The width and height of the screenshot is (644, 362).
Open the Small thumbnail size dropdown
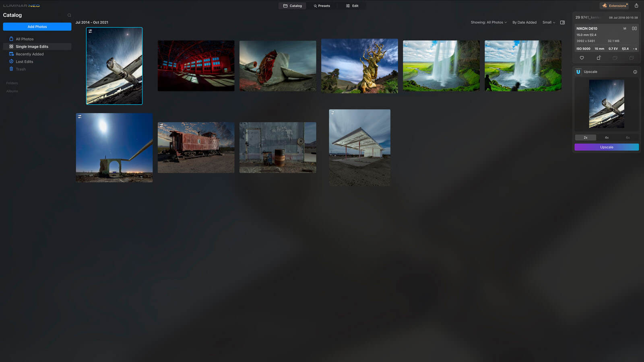(549, 23)
